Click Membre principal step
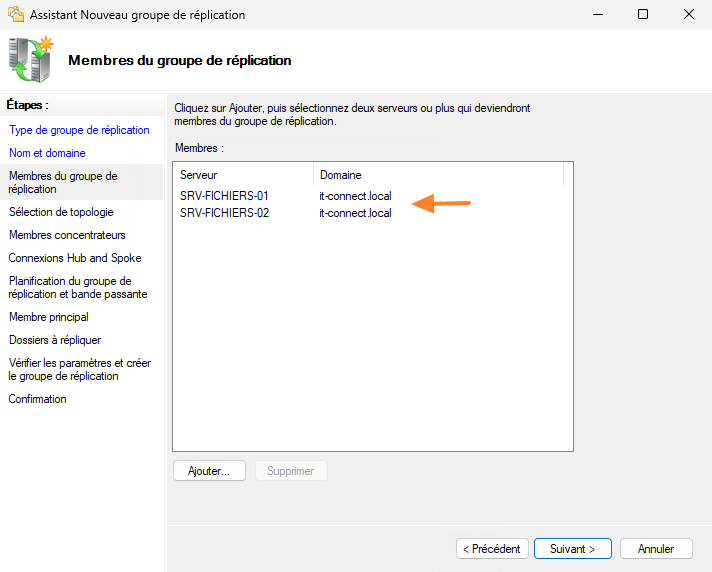This screenshot has height=572, width=712. pos(49,317)
